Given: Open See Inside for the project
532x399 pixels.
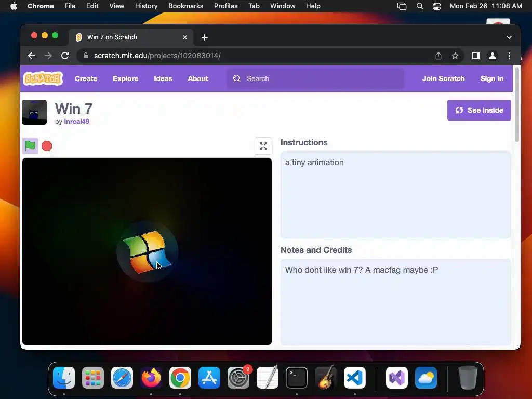Looking at the screenshot, I should tap(479, 110).
